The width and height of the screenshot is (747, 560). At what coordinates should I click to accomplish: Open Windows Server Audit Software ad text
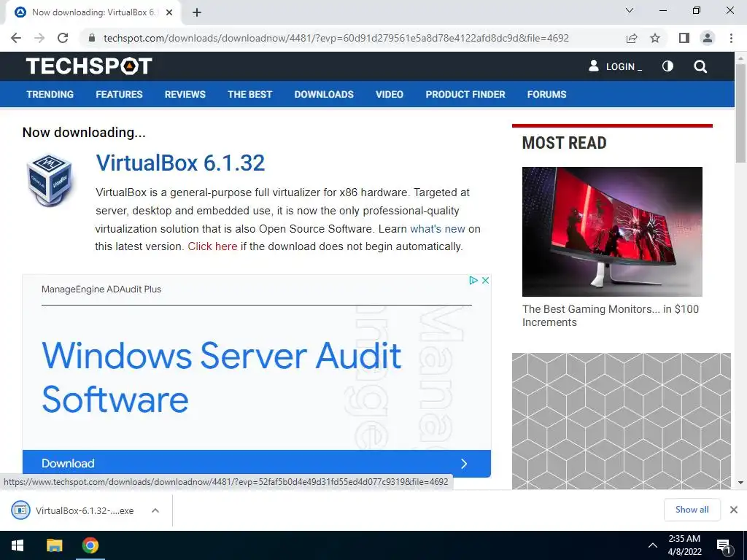[x=222, y=377]
